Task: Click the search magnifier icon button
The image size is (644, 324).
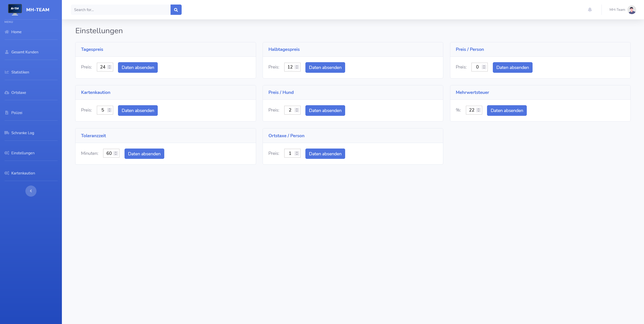Action: point(176,10)
